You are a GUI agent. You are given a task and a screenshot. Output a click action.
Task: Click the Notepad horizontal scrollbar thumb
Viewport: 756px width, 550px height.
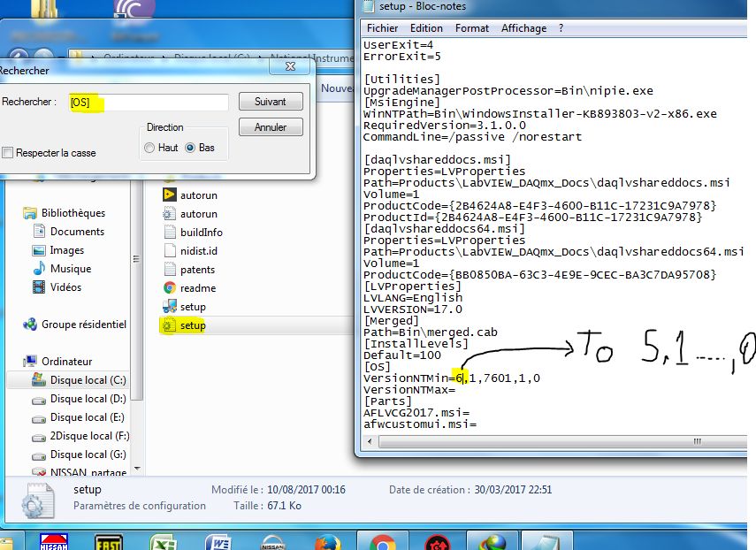[x=563, y=441]
